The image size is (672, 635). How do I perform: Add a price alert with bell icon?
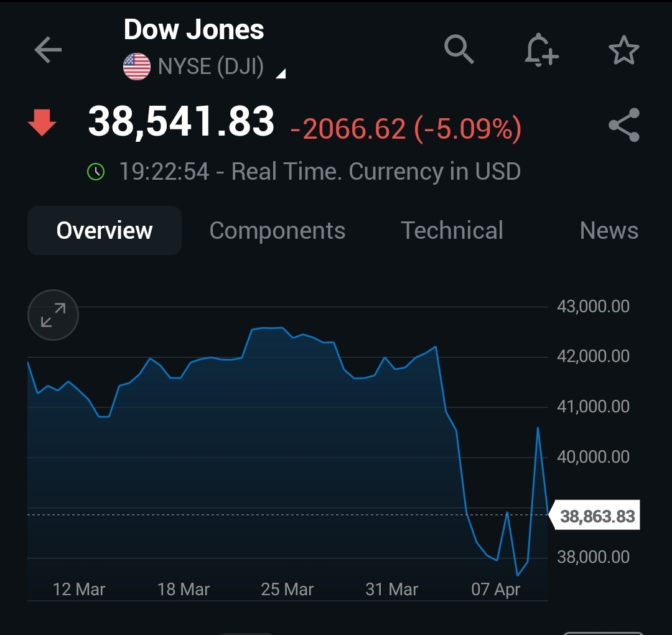(x=540, y=50)
